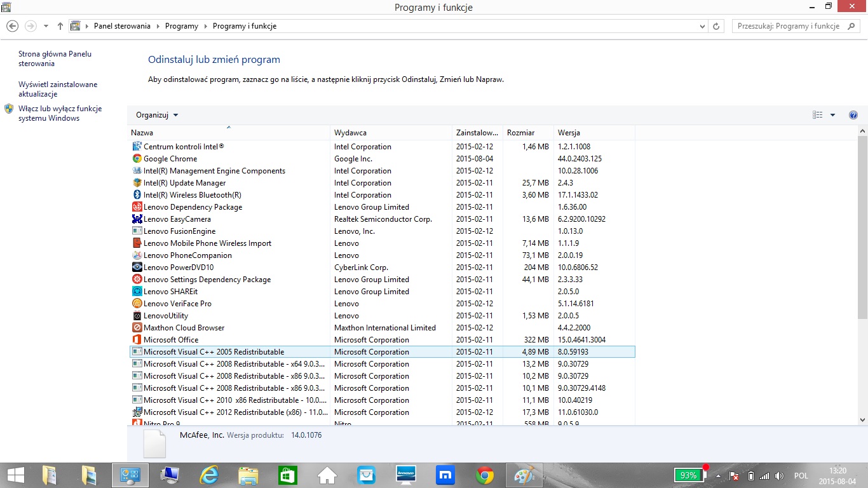Open Google Chrome from the taskbar

[485, 475]
